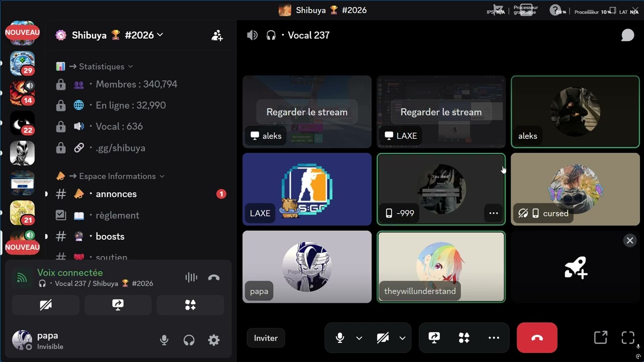The width and height of the screenshot is (644, 362).
Task: Open the chat bubble icon in Vocal 237 header
Action: point(627,35)
